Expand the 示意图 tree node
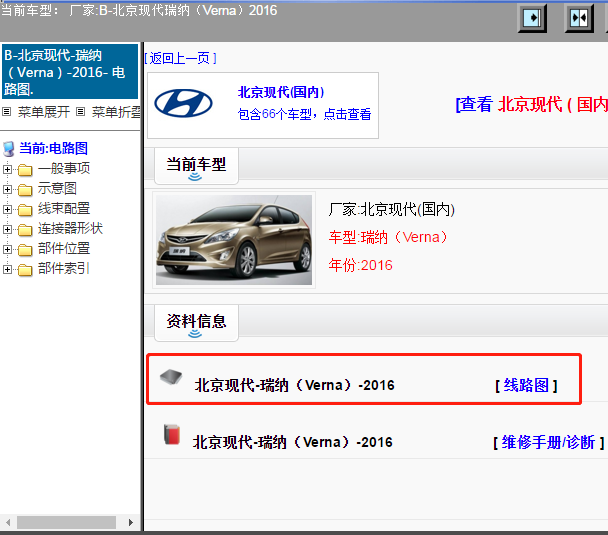Image resolution: width=608 pixels, height=535 pixels. (7, 189)
